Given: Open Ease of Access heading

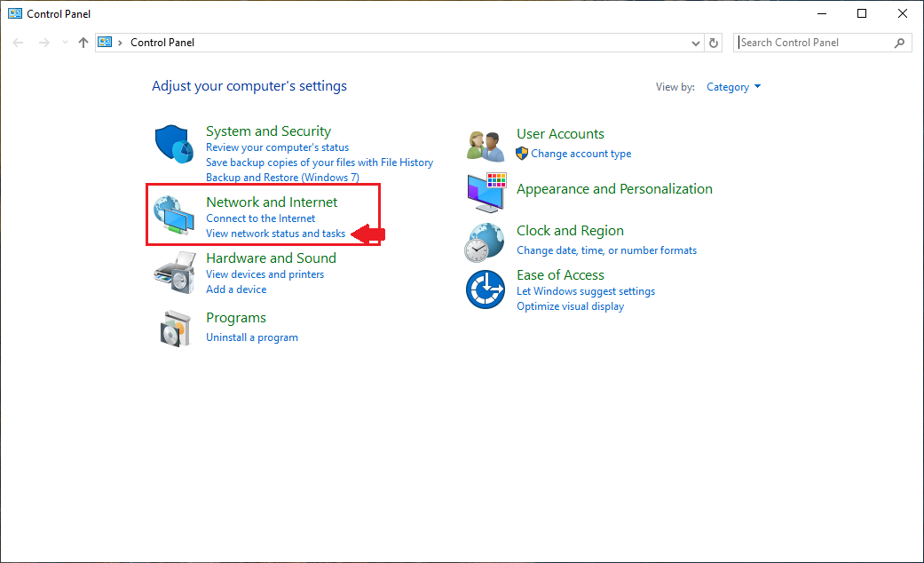Looking at the screenshot, I should pyautogui.click(x=560, y=274).
